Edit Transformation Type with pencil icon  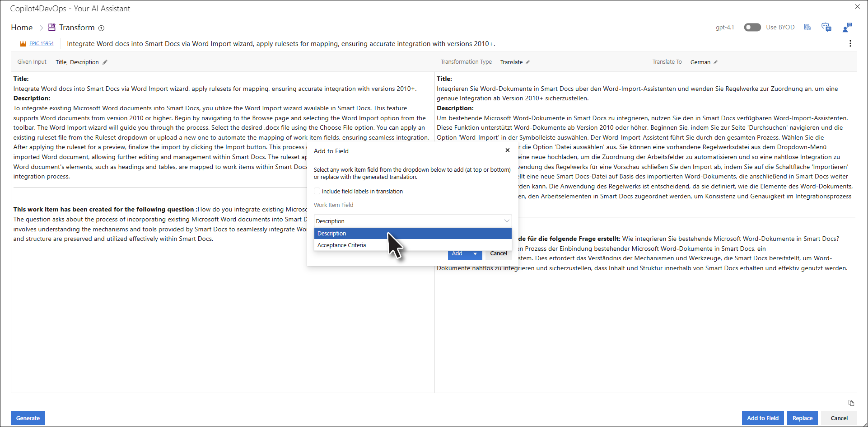(x=527, y=62)
